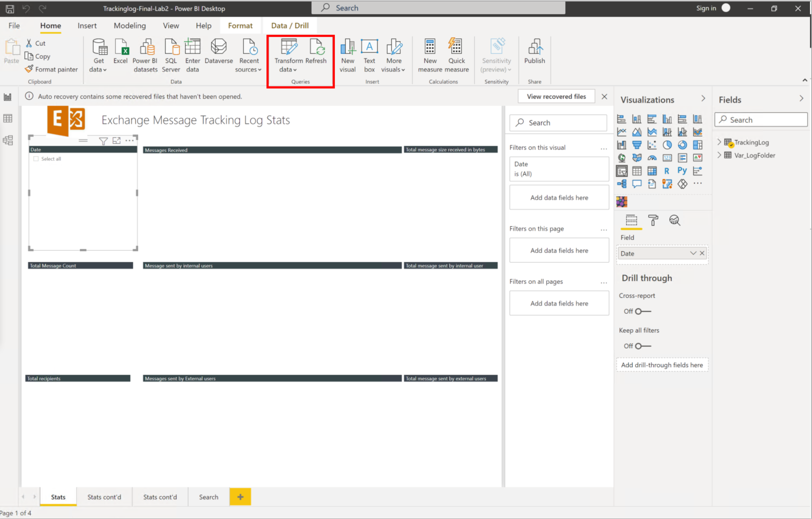
Task: Click the Fields panel search box
Action: (761, 119)
